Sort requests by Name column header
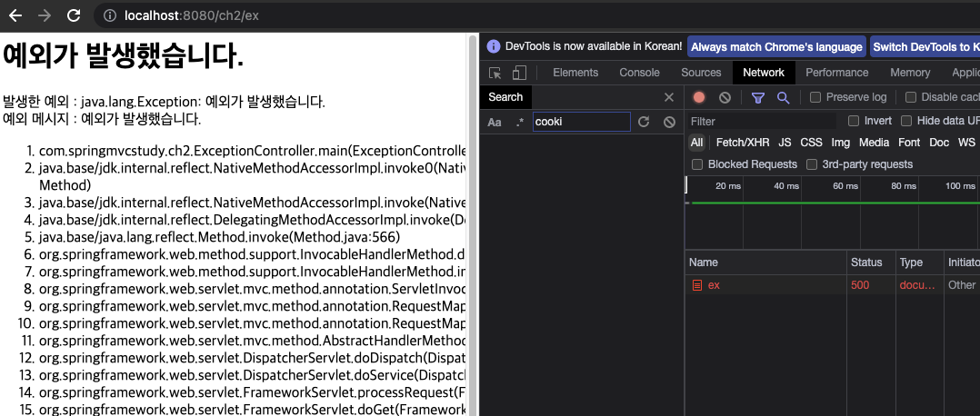The height and width of the screenshot is (416, 980). click(x=766, y=262)
